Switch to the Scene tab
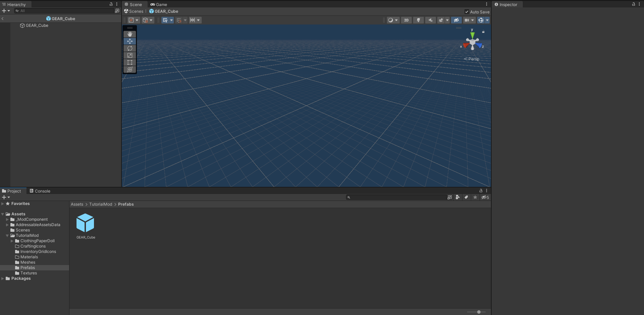 (134, 4)
